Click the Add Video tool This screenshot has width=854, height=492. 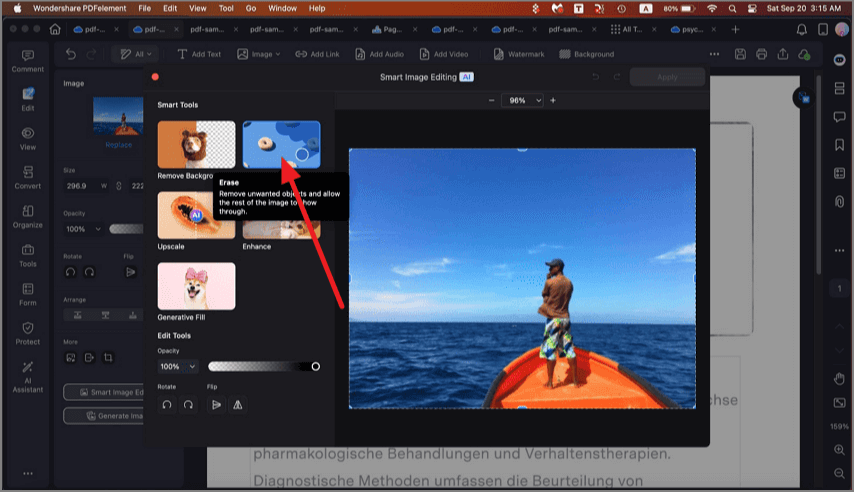(444, 54)
